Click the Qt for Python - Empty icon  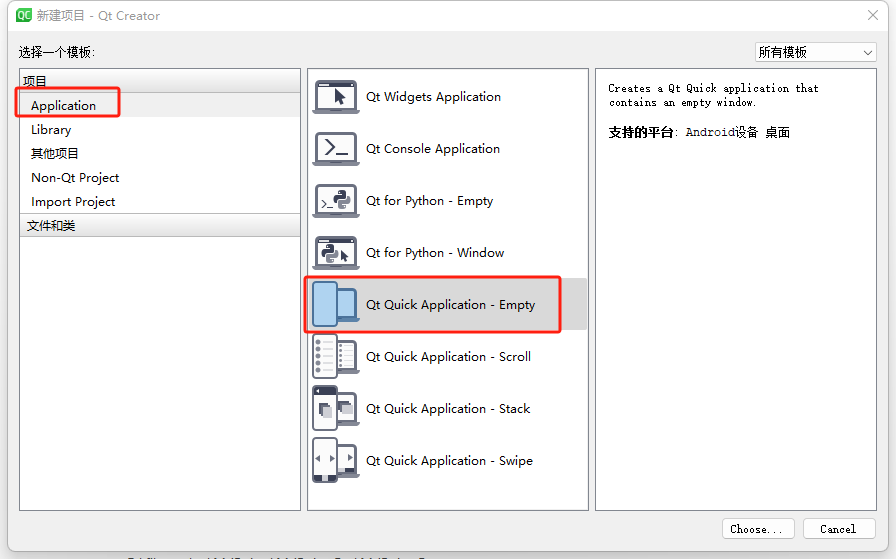click(x=336, y=201)
